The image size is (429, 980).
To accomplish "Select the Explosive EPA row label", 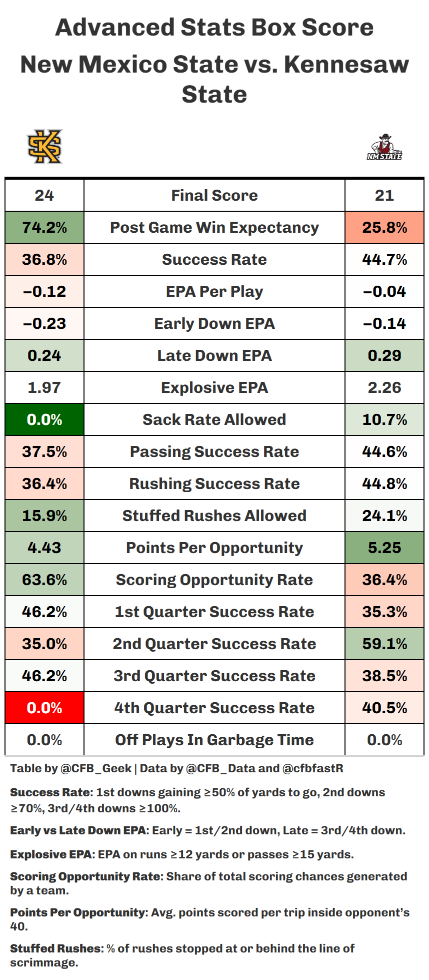I will coord(214,387).
